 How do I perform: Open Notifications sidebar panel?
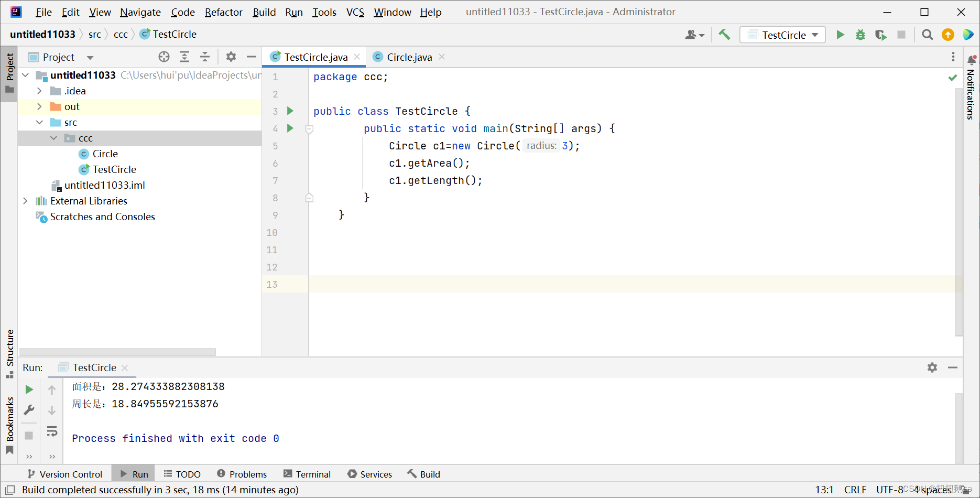coord(971,88)
